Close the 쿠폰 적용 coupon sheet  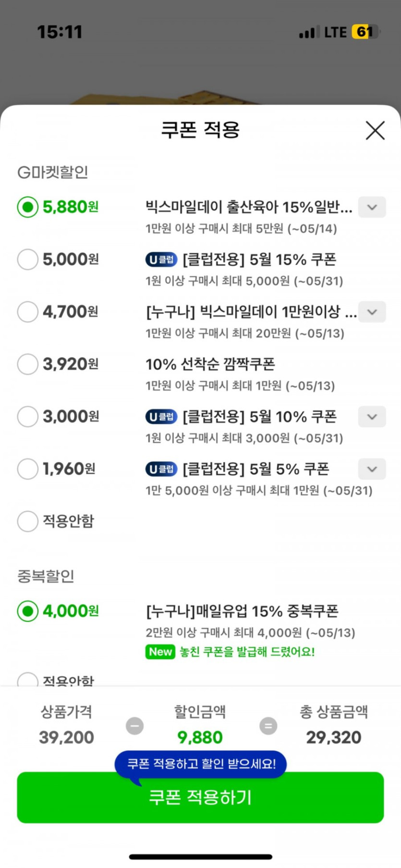click(375, 130)
